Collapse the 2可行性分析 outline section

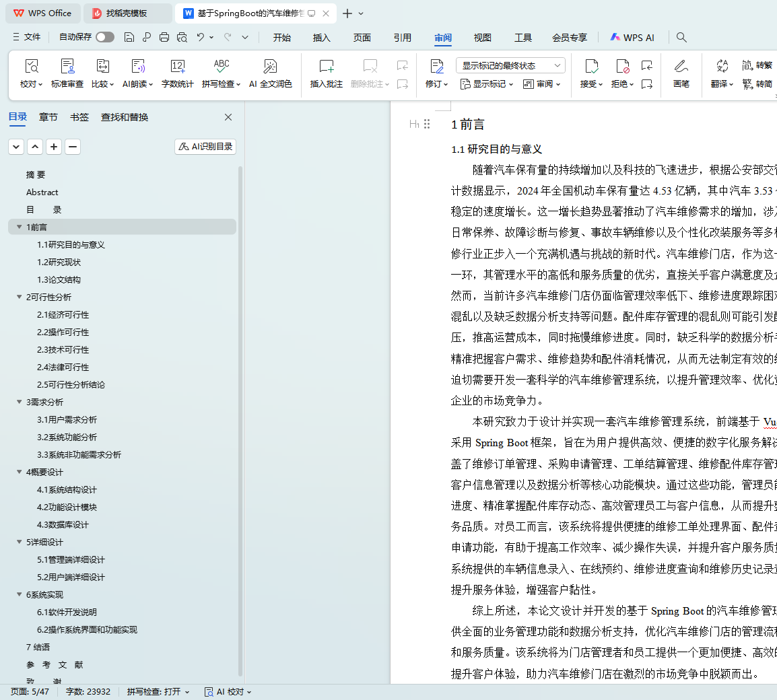pos(20,297)
